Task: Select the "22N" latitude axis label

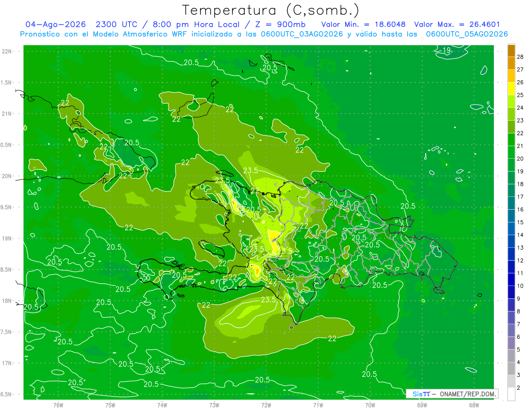Action: 7,51
